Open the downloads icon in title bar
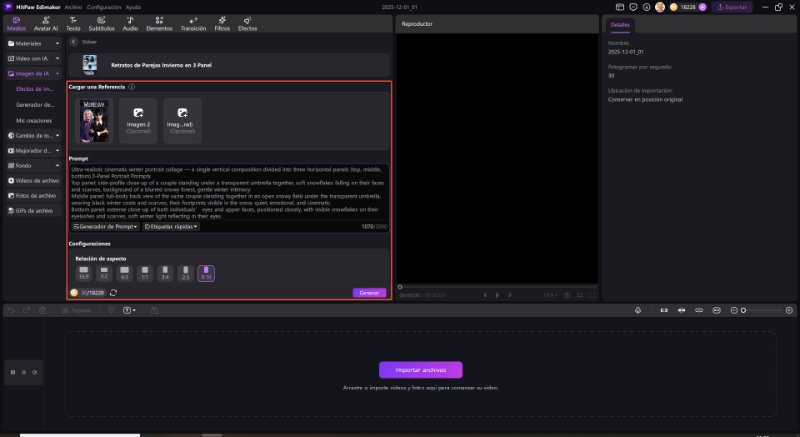The image size is (800, 437). click(646, 7)
